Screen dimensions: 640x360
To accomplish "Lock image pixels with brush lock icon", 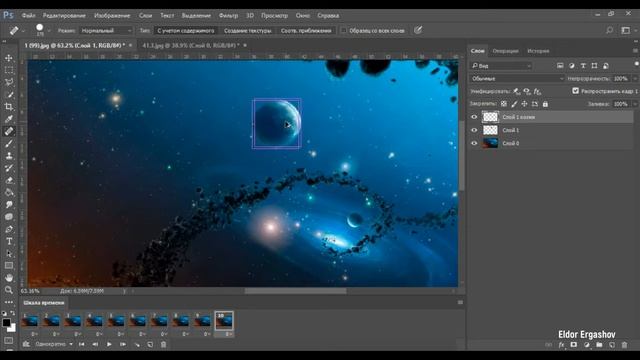I will click(514, 104).
